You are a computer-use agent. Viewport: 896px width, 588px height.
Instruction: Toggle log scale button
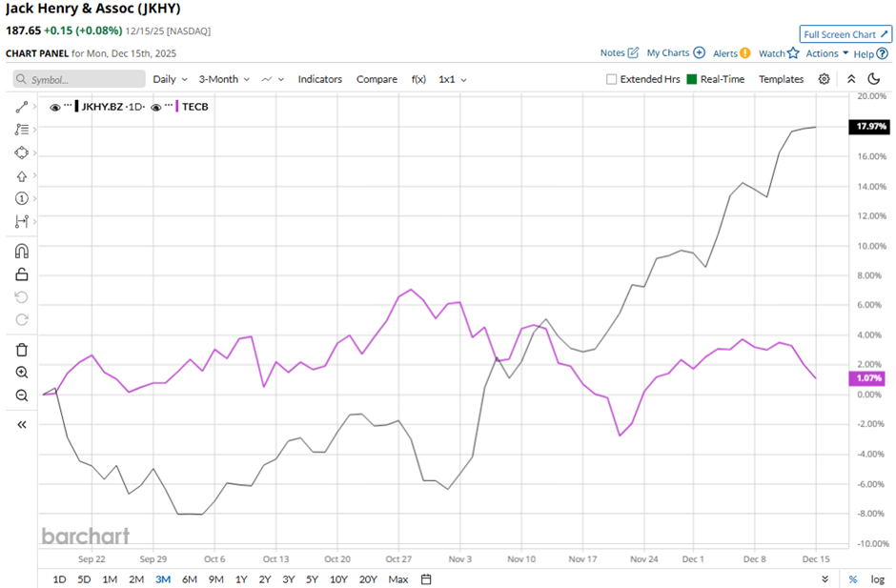point(877,579)
